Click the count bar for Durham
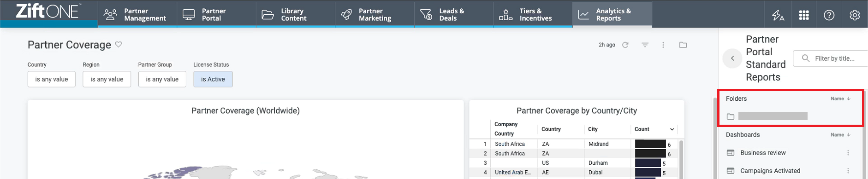Viewport: 868px width, 179px height. tap(648, 163)
